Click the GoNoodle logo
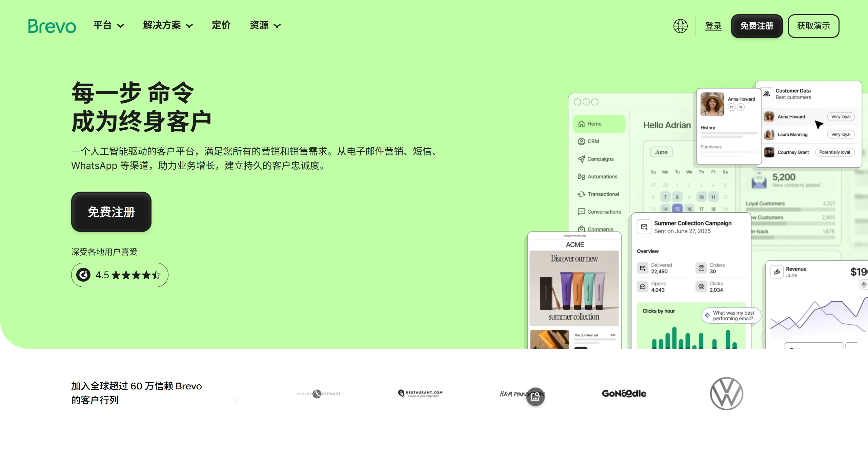The height and width of the screenshot is (473, 868). click(624, 393)
